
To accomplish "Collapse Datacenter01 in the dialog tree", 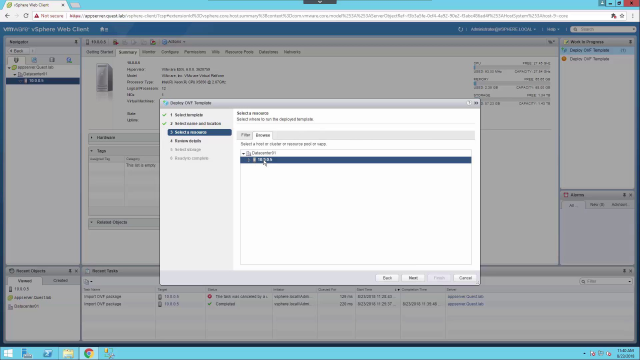I will [x=244, y=153].
